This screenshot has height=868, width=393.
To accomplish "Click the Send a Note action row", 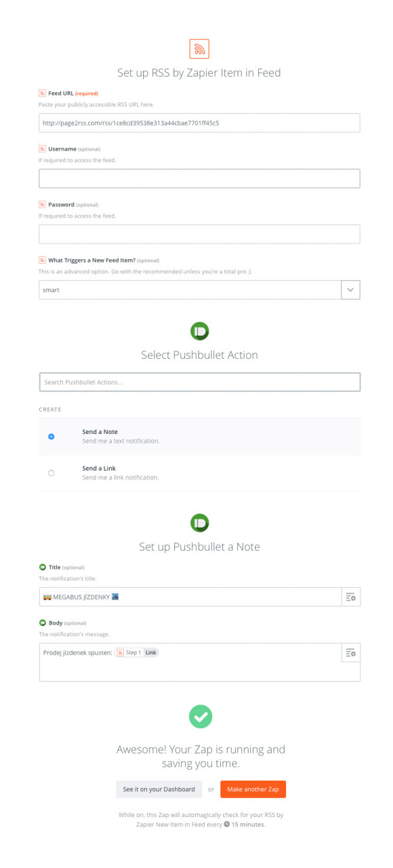I will [x=199, y=437].
